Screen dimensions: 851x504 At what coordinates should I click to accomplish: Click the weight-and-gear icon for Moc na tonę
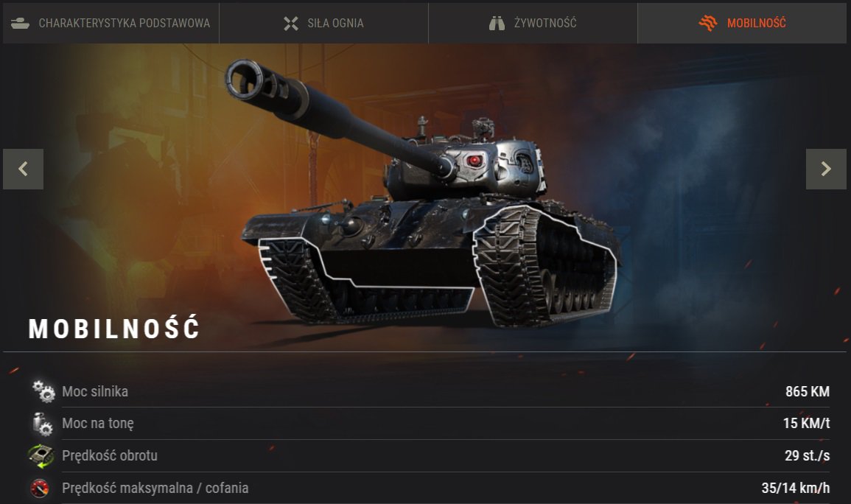pos(42,424)
